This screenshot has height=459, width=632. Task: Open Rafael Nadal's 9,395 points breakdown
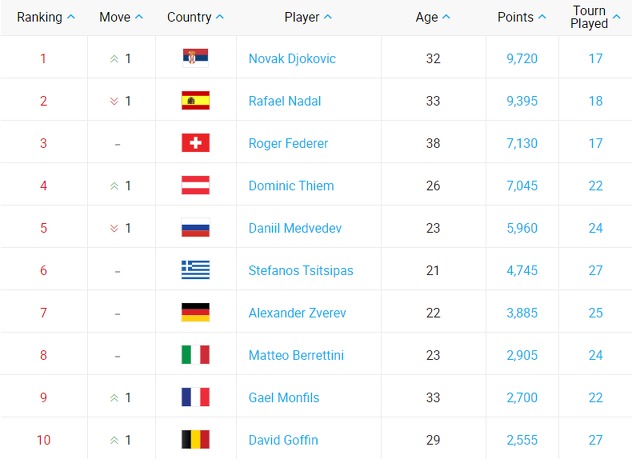coord(522,101)
